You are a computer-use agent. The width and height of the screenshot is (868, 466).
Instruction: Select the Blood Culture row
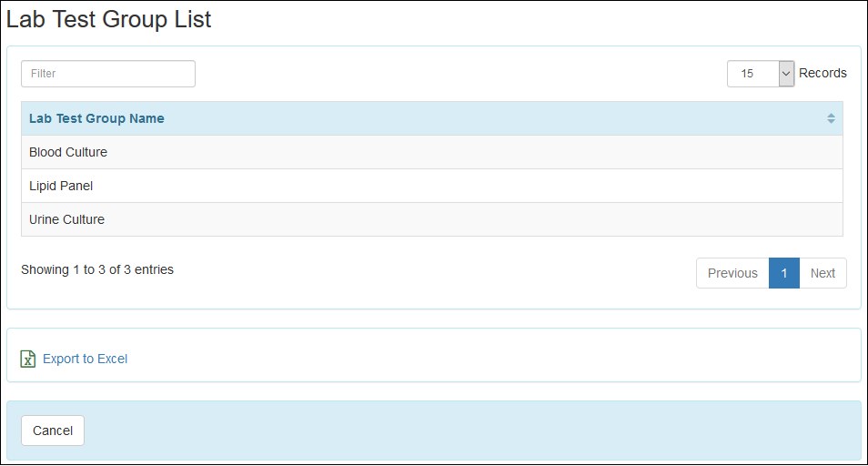[x=68, y=152]
